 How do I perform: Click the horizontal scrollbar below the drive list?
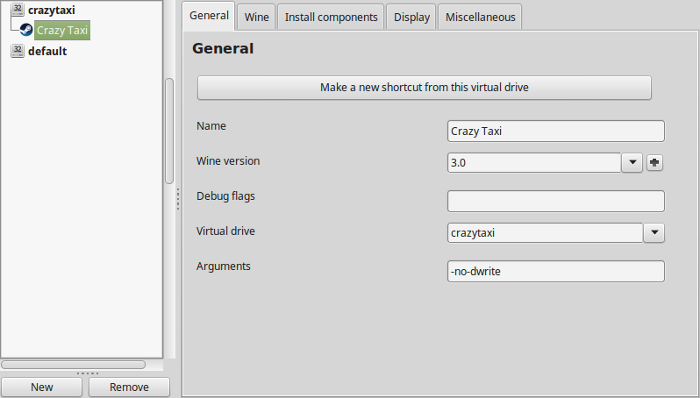pyautogui.click(x=73, y=365)
